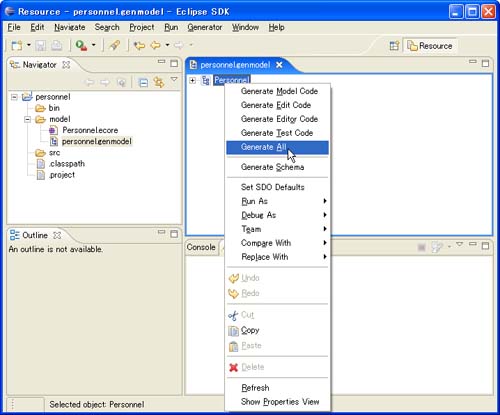Maximize the Navigator view

point(174,63)
